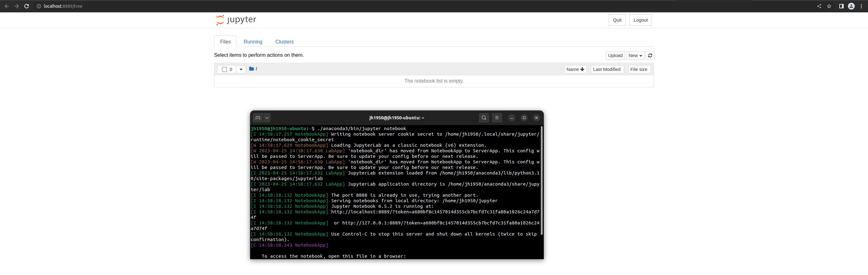Open the root folder icon in breadcrumb
Screen dimensions: 868x275
pos(251,69)
